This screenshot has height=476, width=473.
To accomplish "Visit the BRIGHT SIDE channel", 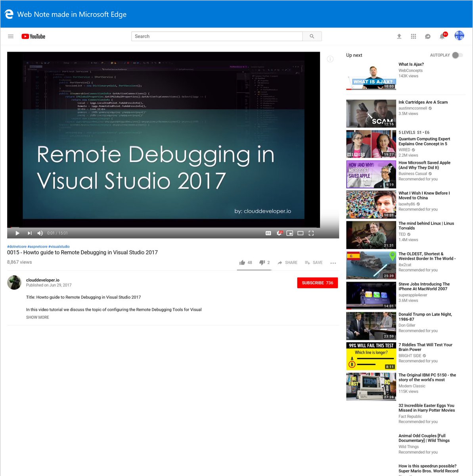I will 410,356.
